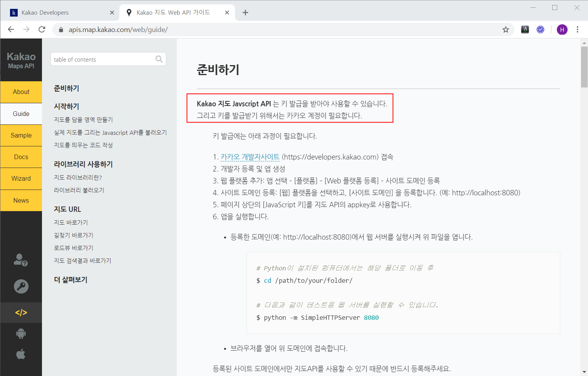Image resolution: width=588 pixels, height=376 pixels.
Task: Open 지도 검색결과 바로가기 link
Action: pos(82,261)
